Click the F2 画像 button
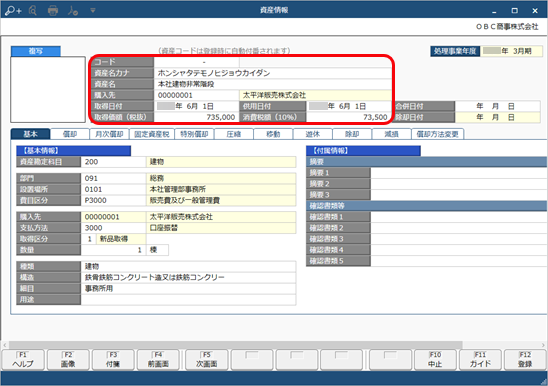 [x=68, y=359]
